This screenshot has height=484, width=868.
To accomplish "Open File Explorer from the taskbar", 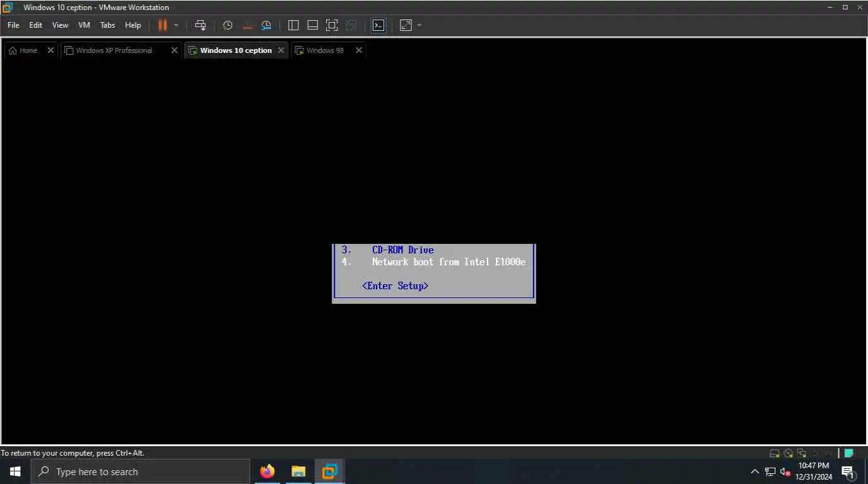I will click(298, 471).
